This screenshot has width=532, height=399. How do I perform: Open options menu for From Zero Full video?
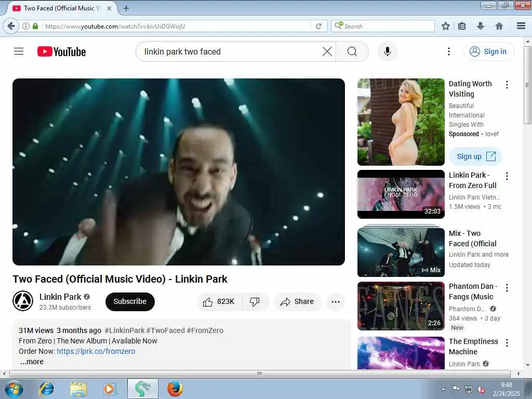[507, 176]
